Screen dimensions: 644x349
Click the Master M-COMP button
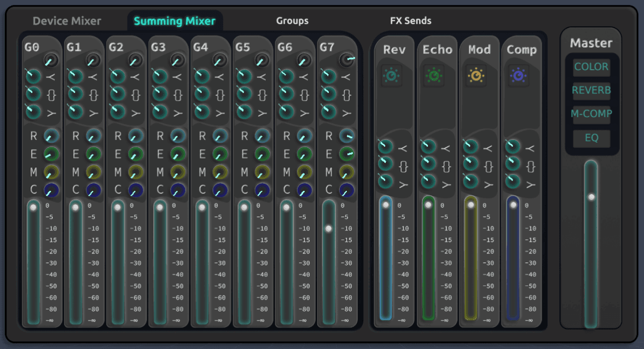click(591, 114)
